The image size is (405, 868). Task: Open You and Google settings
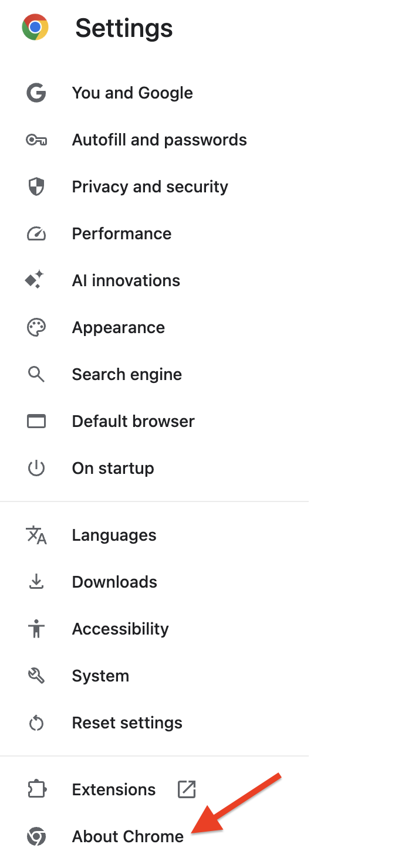coord(132,93)
